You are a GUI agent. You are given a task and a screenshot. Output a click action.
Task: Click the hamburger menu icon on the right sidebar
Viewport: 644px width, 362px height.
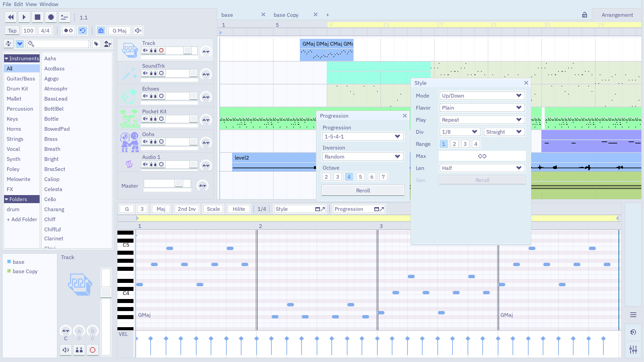(x=633, y=315)
